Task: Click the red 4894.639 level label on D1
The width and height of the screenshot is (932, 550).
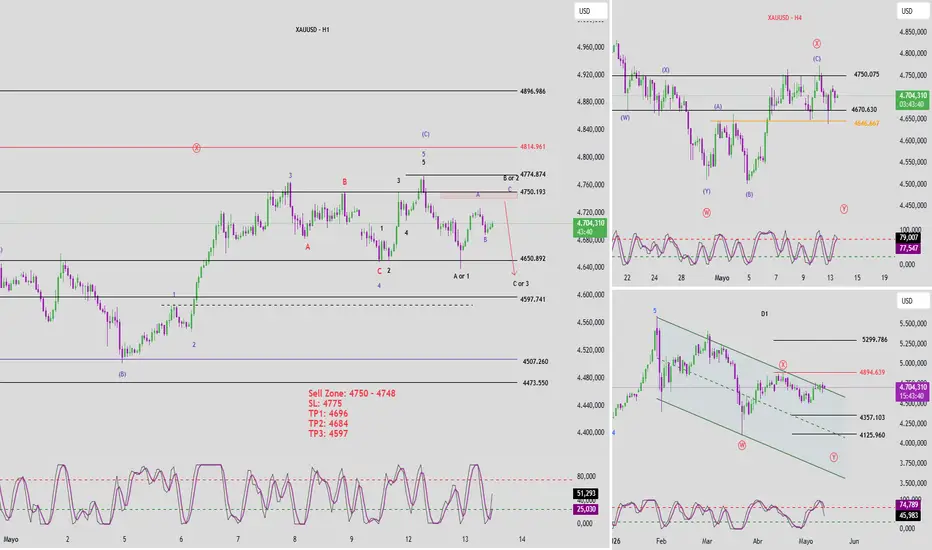Action: coord(872,373)
